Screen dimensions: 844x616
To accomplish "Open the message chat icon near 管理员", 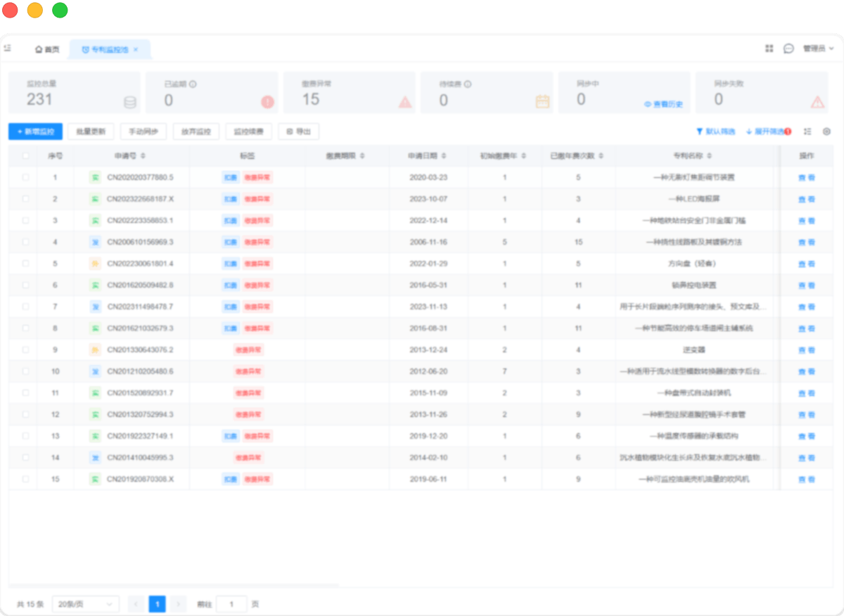I will point(788,49).
